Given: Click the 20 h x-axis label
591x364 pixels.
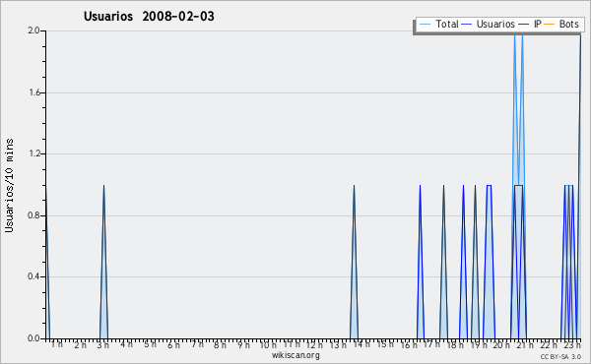Looking at the screenshot, I should click(502, 344).
